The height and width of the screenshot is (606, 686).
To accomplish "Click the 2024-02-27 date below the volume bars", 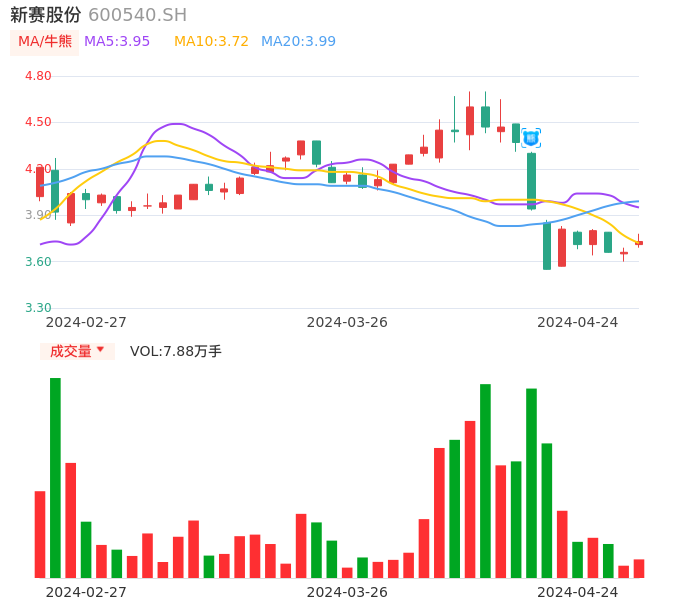I will pos(86,592).
